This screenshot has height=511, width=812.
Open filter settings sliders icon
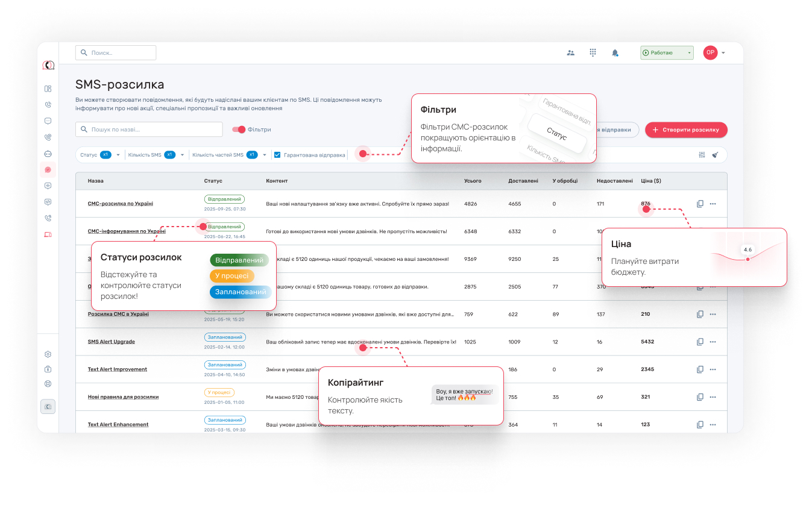coord(701,155)
